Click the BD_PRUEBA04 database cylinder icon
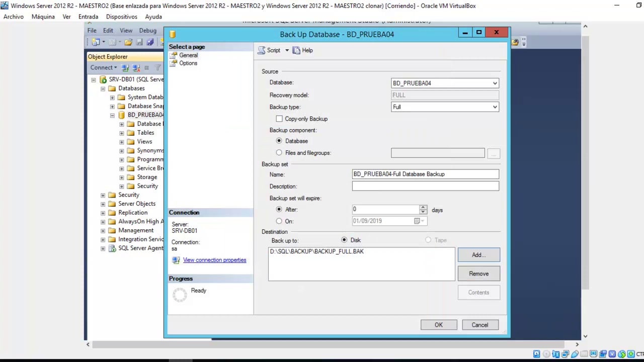The height and width of the screenshot is (362, 644). 121,115
